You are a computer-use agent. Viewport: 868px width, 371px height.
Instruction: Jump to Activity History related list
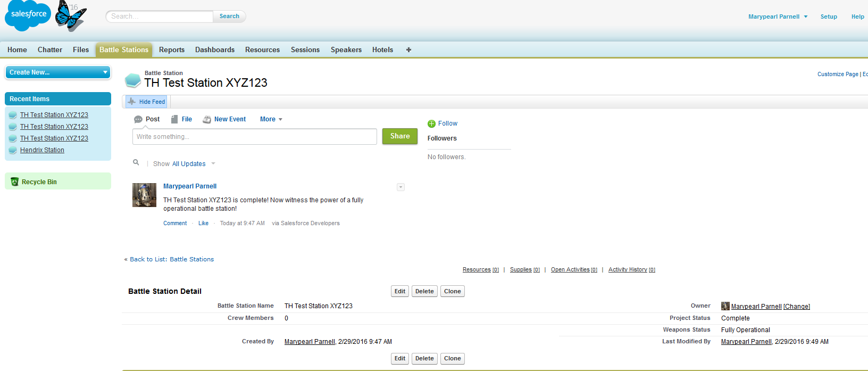[632, 270]
